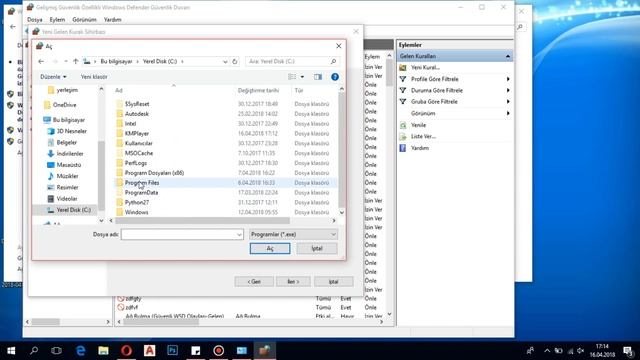Select İndirilenler in navigation pane
640x360 pixels.
[x=70, y=153]
